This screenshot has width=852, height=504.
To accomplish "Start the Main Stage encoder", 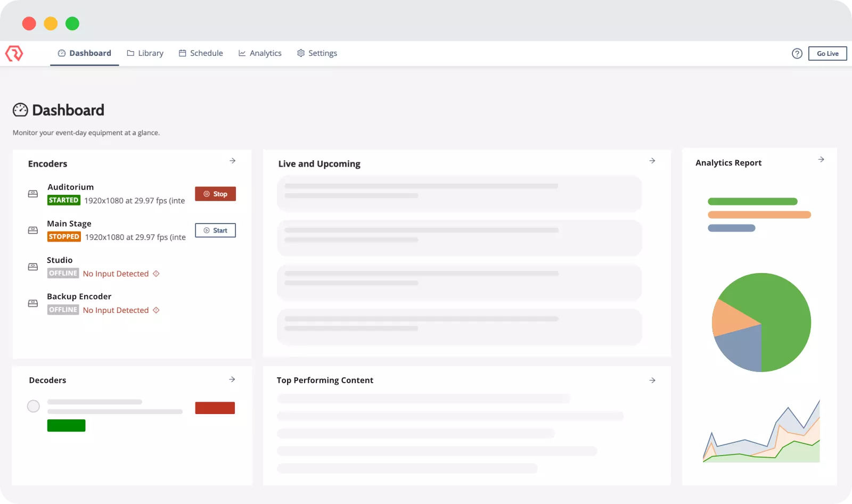I will [215, 230].
